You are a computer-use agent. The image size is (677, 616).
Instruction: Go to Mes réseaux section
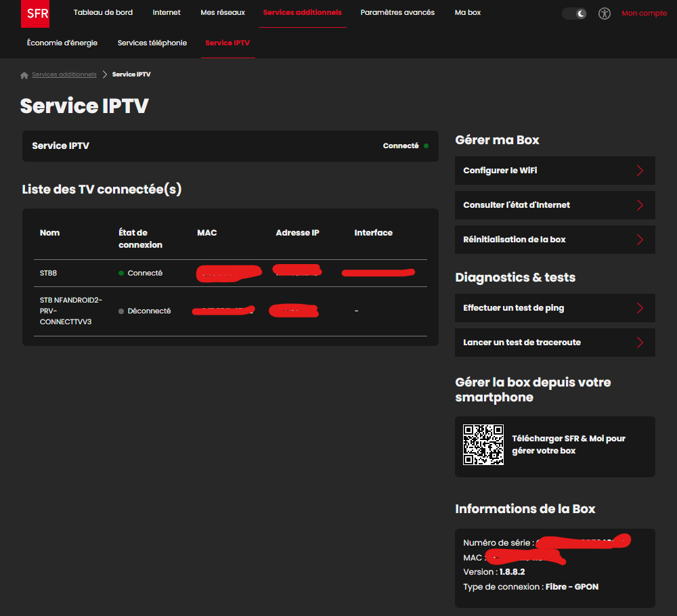click(x=223, y=13)
